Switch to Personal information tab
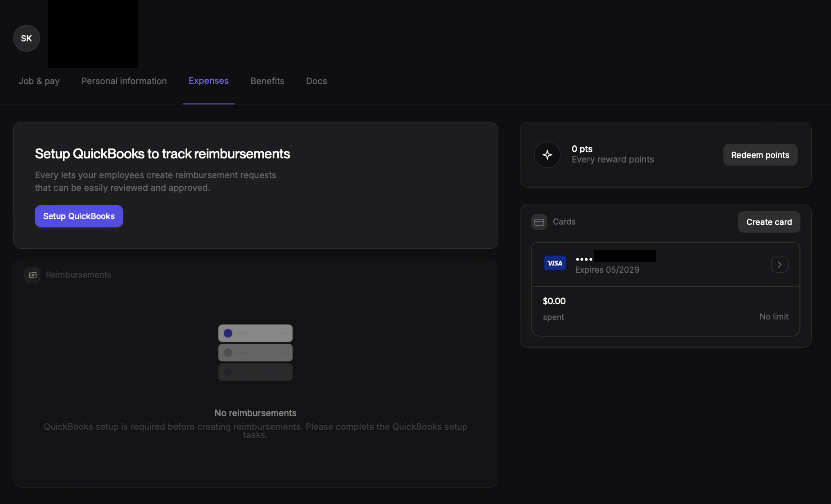This screenshot has width=831, height=504. [124, 81]
